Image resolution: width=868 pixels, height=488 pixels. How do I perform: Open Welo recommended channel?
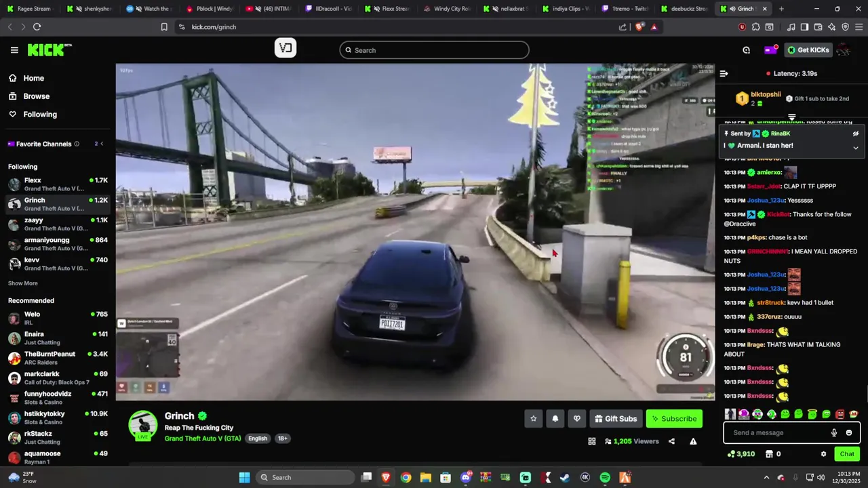point(58,318)
